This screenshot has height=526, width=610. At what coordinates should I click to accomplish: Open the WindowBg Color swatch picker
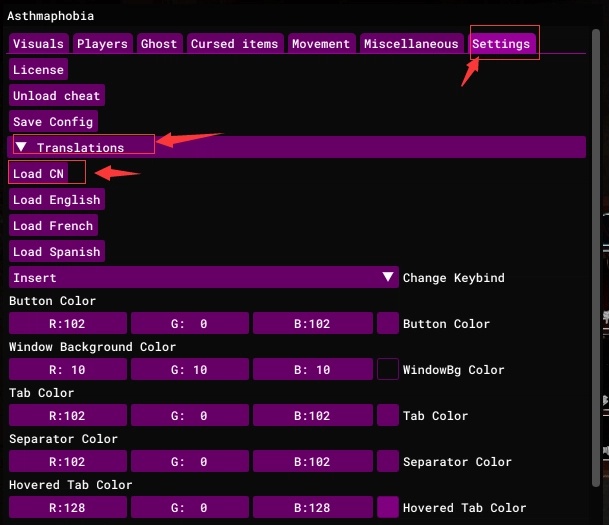388,370
